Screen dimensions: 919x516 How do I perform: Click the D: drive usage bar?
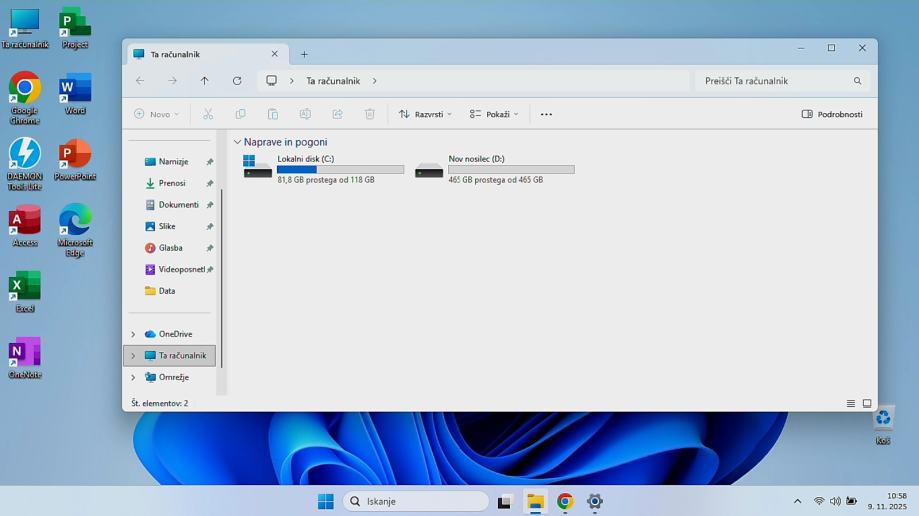pos(512,169)
